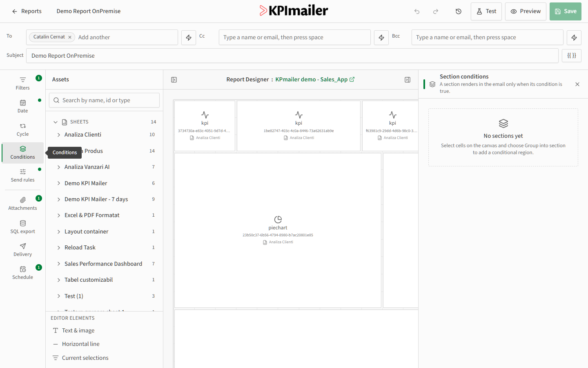This screenshot has width=588, height=368.
Task: Click the 'No sections yet' layers icon
Action: tap(503, 123)
